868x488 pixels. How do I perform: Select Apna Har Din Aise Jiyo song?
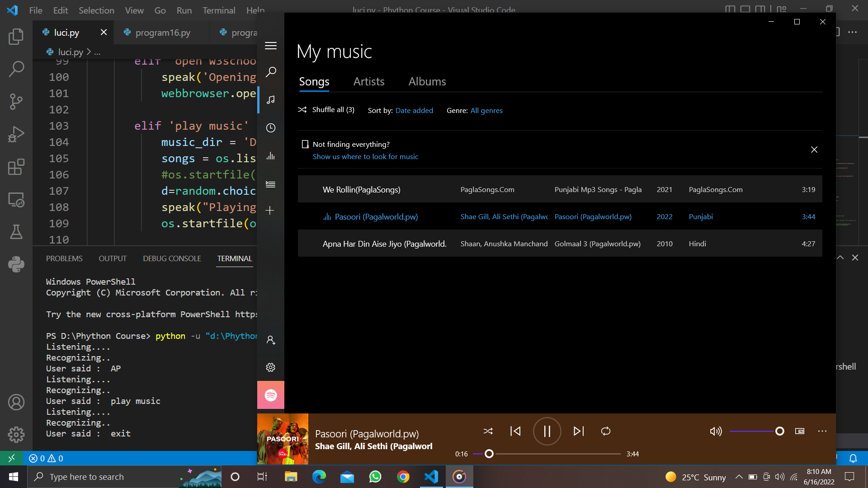coord(560,244)
